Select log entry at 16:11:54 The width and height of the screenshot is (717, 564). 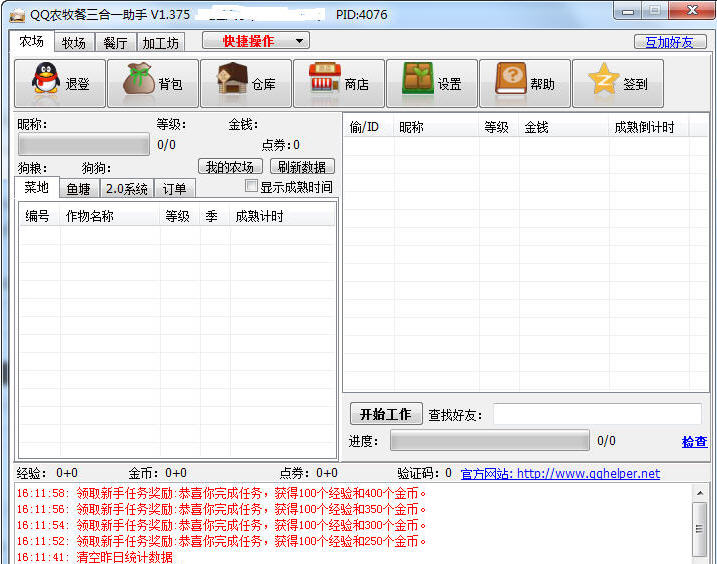221,525
